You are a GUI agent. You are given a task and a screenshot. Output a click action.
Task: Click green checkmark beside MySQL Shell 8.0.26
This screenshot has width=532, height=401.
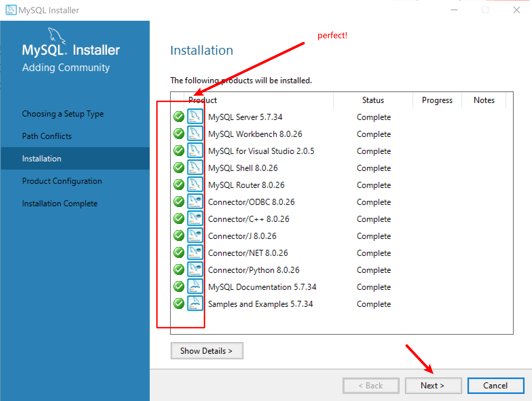coord(179,168)
